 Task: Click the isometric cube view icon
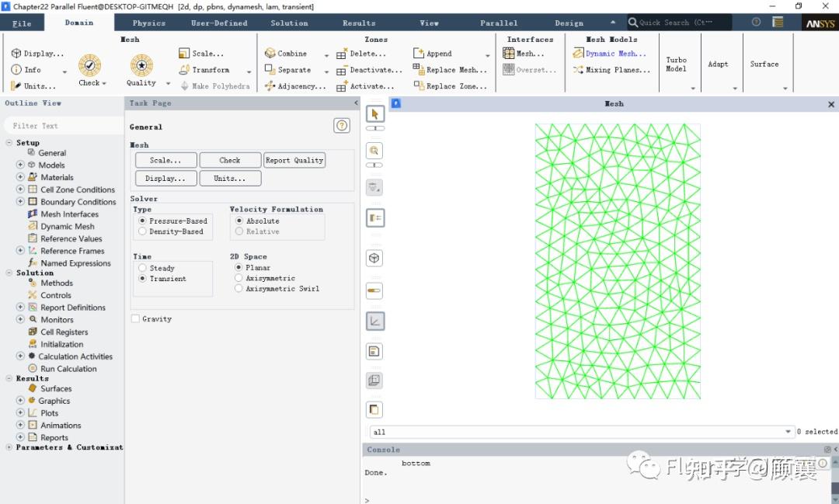374,258
